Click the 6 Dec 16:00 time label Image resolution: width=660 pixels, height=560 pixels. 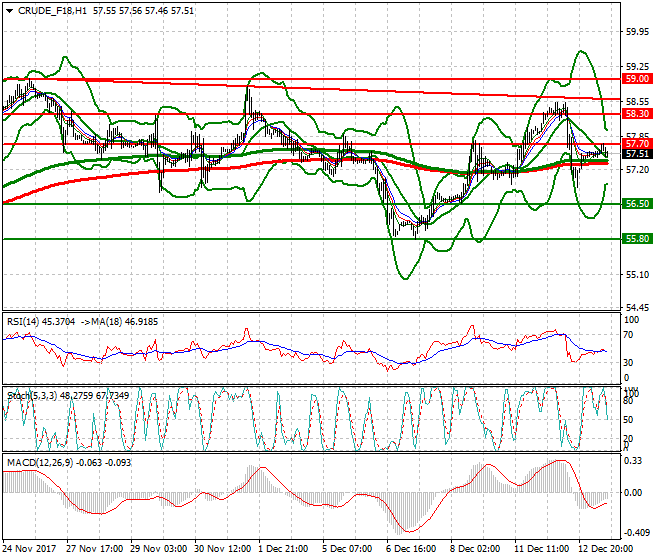pos(411,549)
